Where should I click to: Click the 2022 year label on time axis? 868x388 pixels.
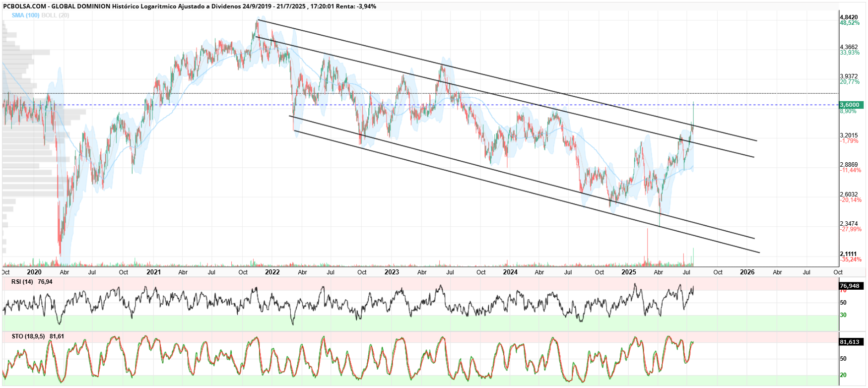tap(272, 272)
